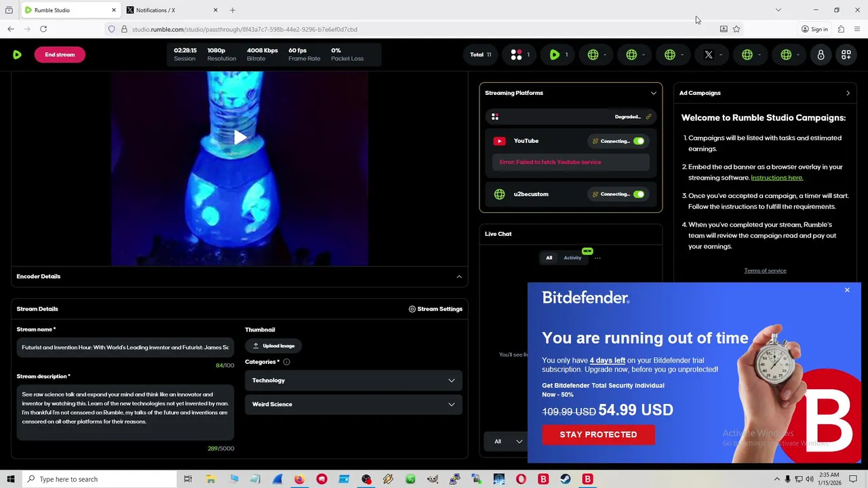Bookmark this page with the star icon
Image resolution: width=868 pixels, height=488 pixels.
click(736, 29)
